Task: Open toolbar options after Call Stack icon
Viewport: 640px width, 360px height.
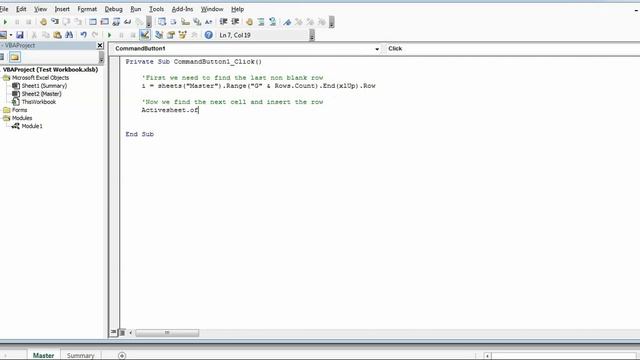Action: point(149,22)
